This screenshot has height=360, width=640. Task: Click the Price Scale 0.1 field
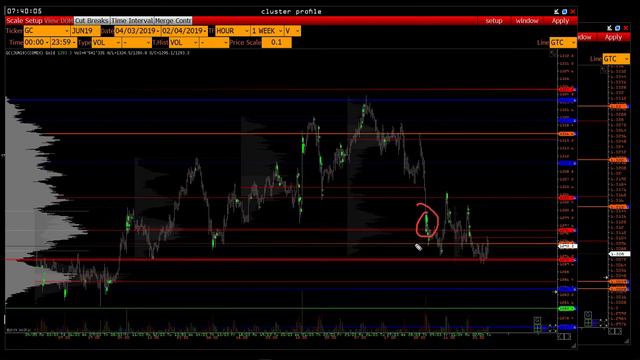(x=276, y=42)
